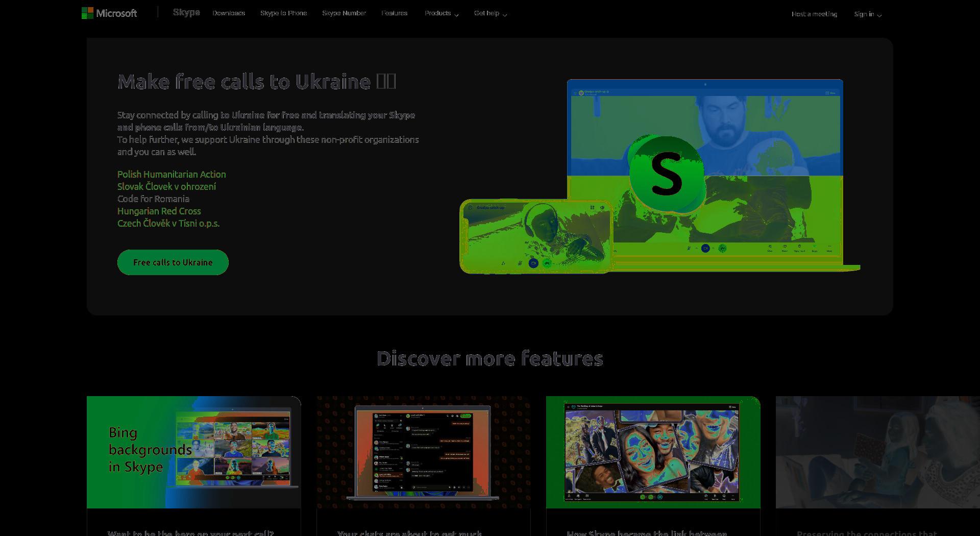980x536 pixels.
Task: Expand the Get help dropdown
Action: click(x=490, y=13)
